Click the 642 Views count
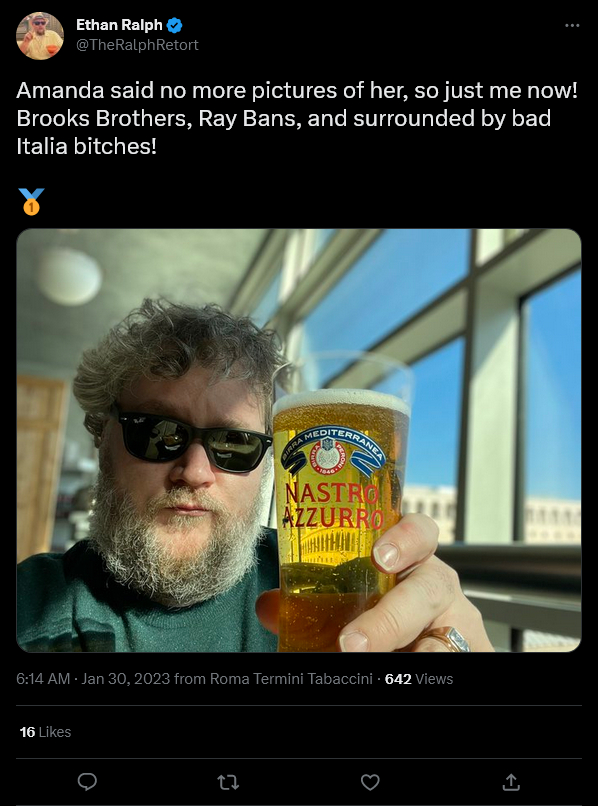 [419, 679]
